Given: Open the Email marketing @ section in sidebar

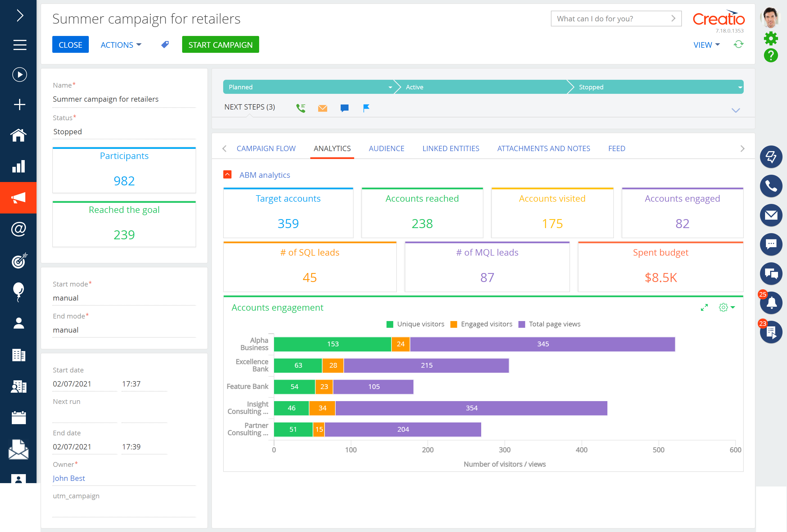Looking at the screenshot, I should click(19, 229).
